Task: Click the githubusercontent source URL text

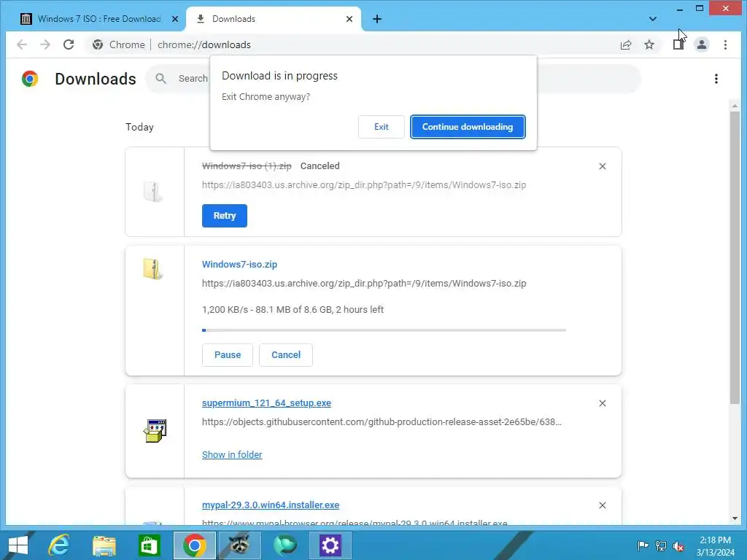Action: tap(382, 422)
